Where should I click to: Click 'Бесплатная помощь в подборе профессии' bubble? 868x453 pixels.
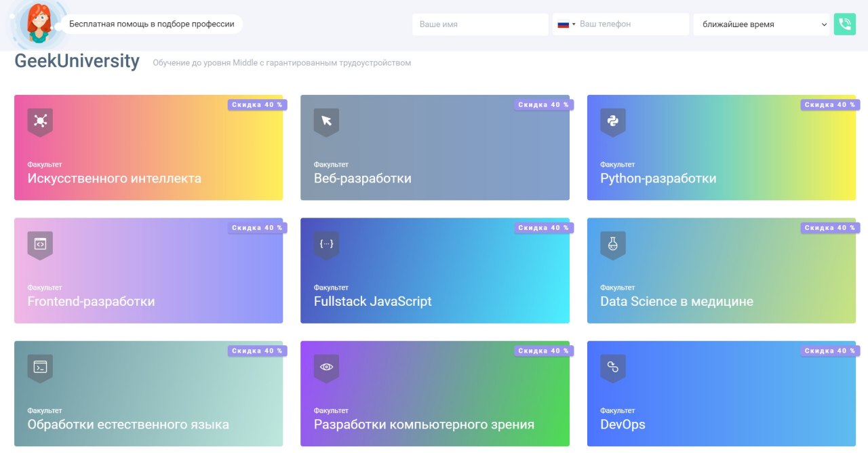(x=151, y=24)
